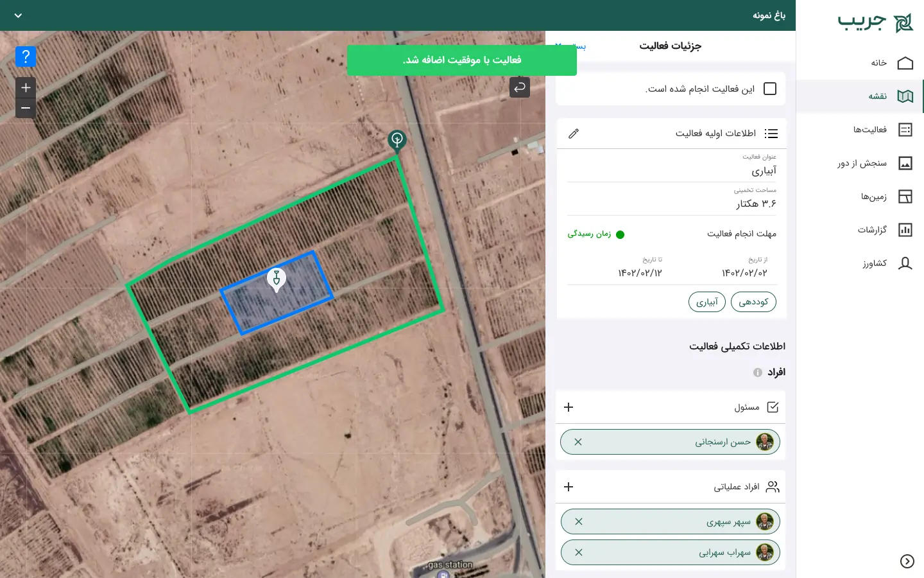Edit activity info with the pencil icon

(x=574, y=134)
